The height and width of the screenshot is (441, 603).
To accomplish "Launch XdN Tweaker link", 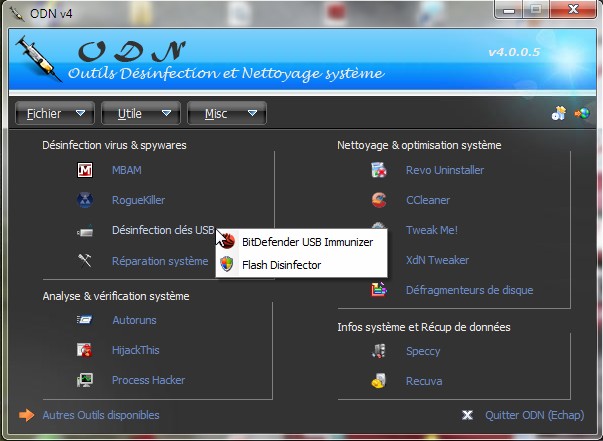I will click(x=438, y=260).
